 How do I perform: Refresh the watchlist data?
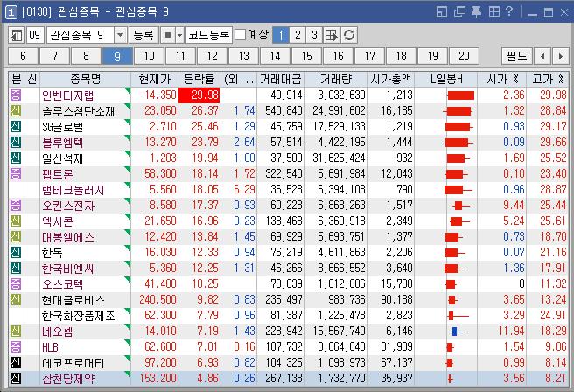click(x=349, y=36)
